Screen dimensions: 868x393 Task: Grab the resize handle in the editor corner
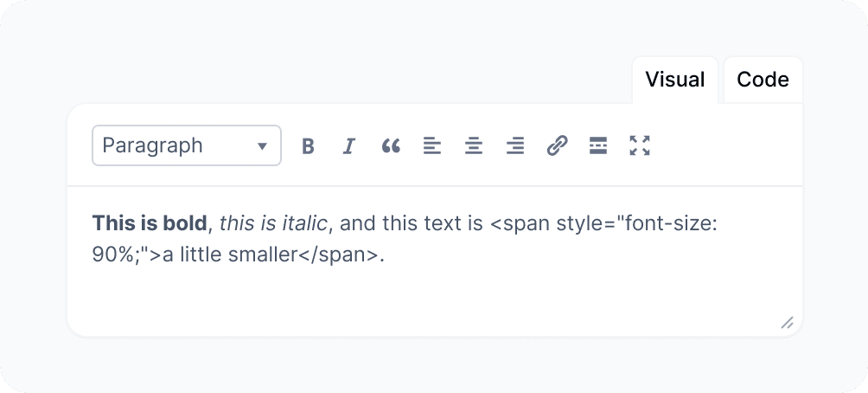[x=787, y=323]
